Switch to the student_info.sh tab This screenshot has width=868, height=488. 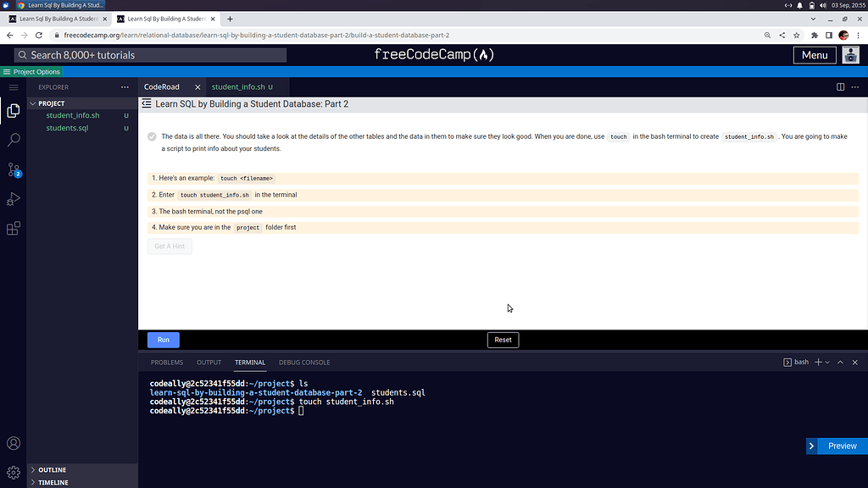(x=238, y=86)
